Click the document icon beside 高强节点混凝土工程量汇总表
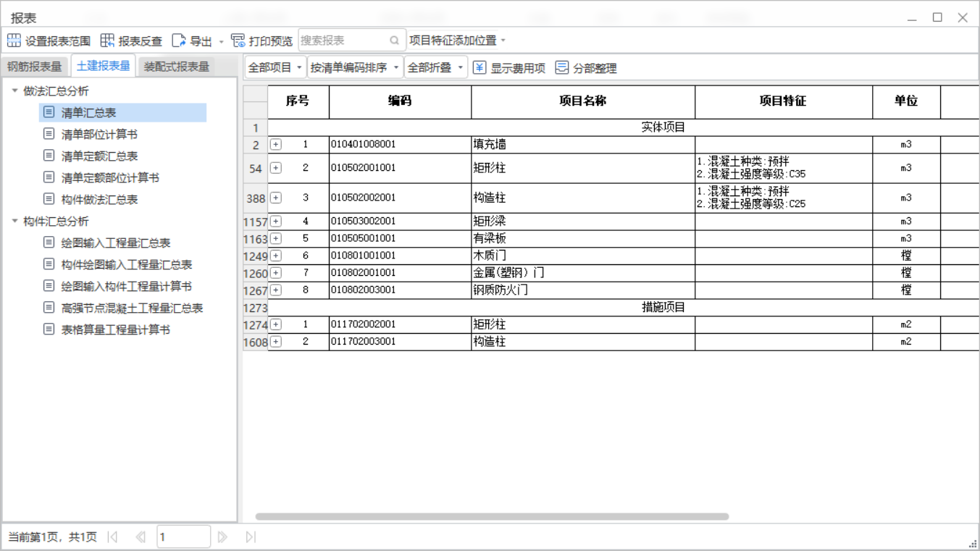980x551 pixels. pos(49,308)
